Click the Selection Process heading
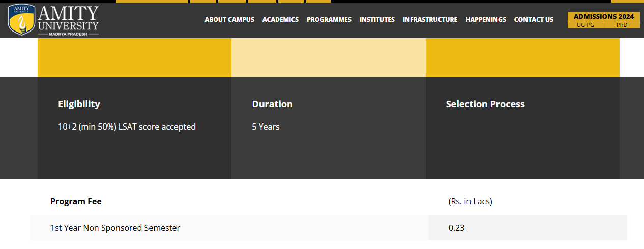 (x=485, y=104)
